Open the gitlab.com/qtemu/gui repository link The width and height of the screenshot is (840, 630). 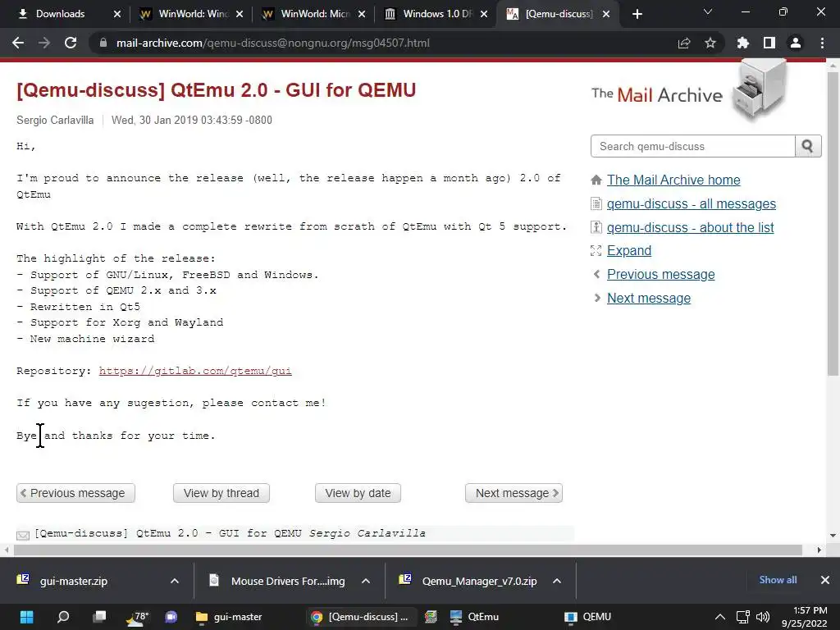click(195, 371)
